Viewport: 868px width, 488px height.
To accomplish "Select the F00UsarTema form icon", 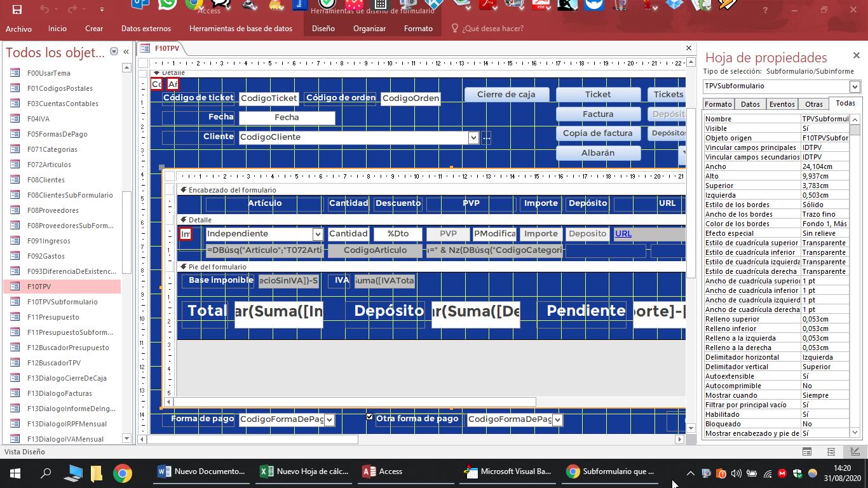I will (x=15, y=73).
